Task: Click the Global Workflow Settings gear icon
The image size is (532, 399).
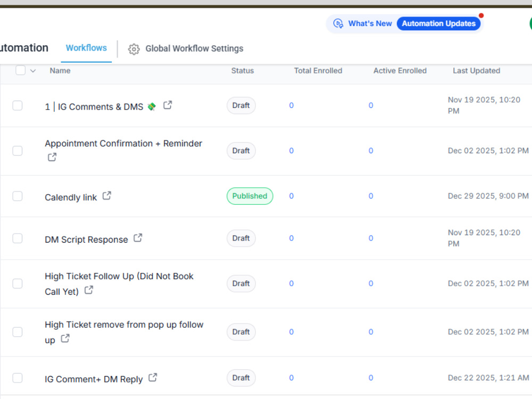Action: pyautogui.click(x=134, y=49)
